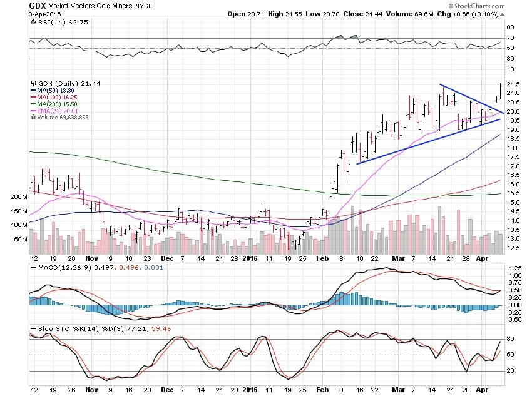
Task: Select the GDX ticker symbol in the title
Action: pyautogui.click(x=38, y=6)
